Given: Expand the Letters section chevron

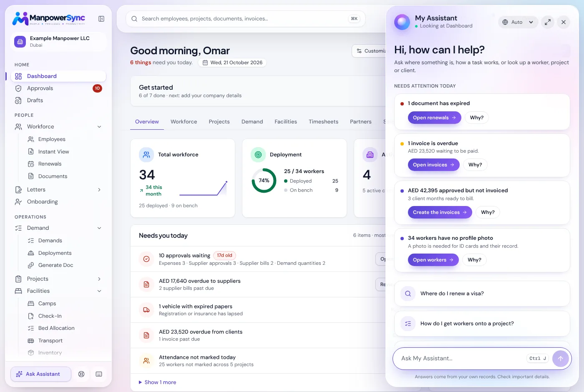Looking at the screenshot, I should tap(99, 190).
